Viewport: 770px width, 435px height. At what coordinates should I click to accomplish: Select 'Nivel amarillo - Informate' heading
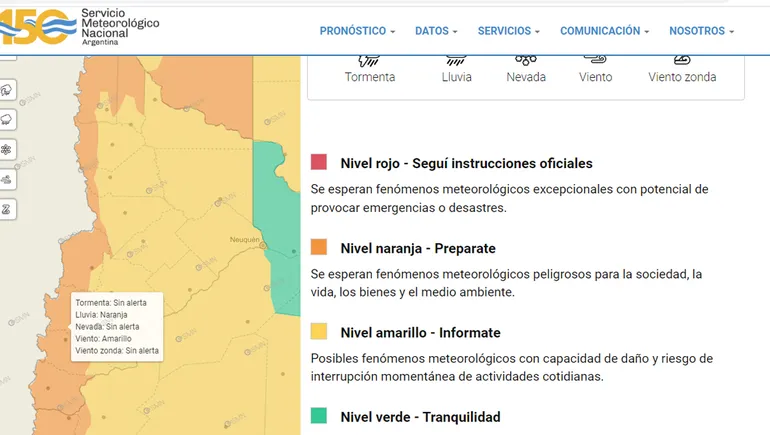point(420,333)
